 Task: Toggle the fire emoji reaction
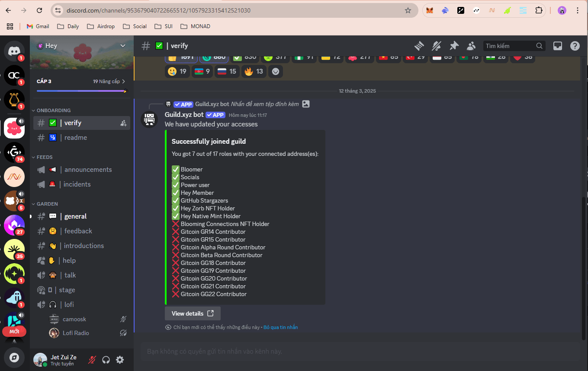(x=254, y=71)
